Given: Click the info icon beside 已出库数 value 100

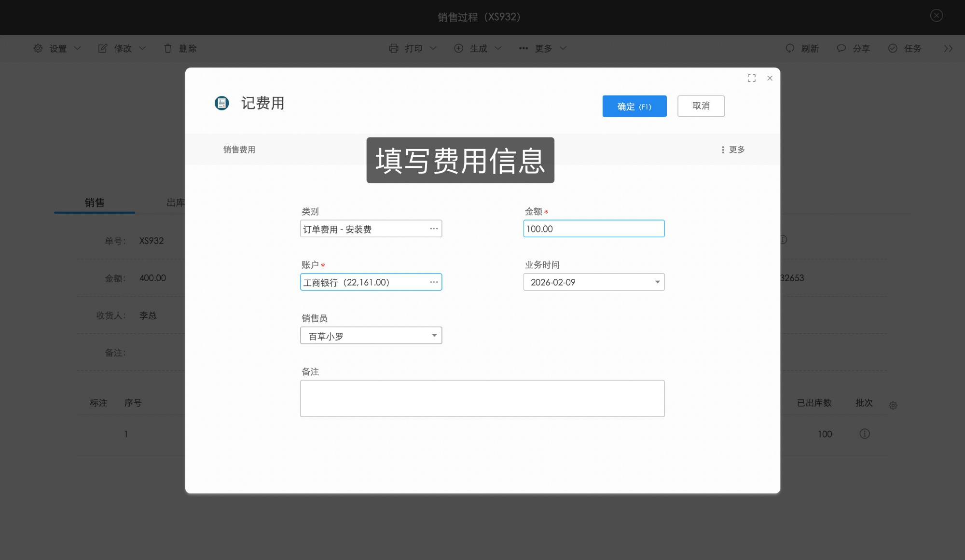Looking at the screenshot, I should (x=864, y=434).
